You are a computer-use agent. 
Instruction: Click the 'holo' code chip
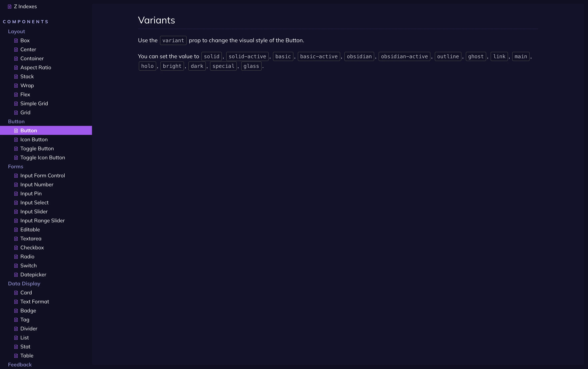147,66
